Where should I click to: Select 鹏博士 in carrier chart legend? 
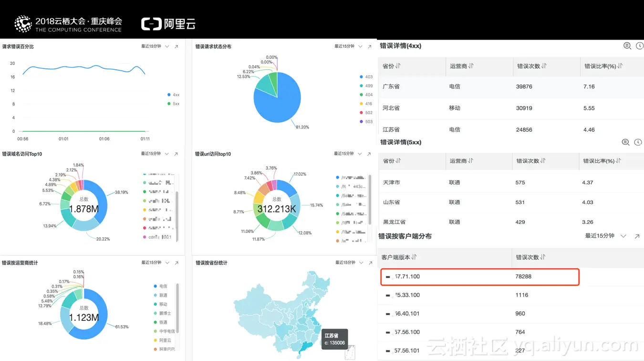162,313
